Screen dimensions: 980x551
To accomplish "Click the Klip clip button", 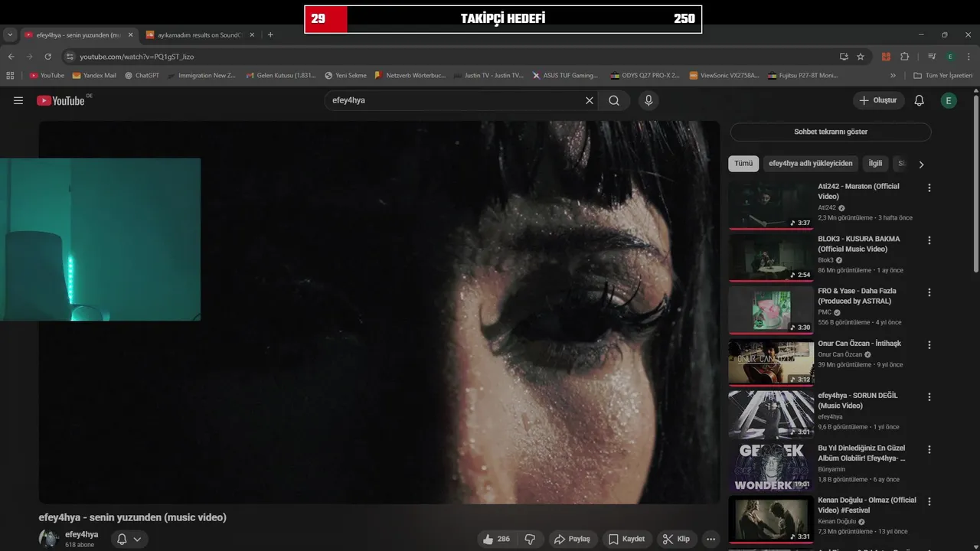I will point(677,539).
